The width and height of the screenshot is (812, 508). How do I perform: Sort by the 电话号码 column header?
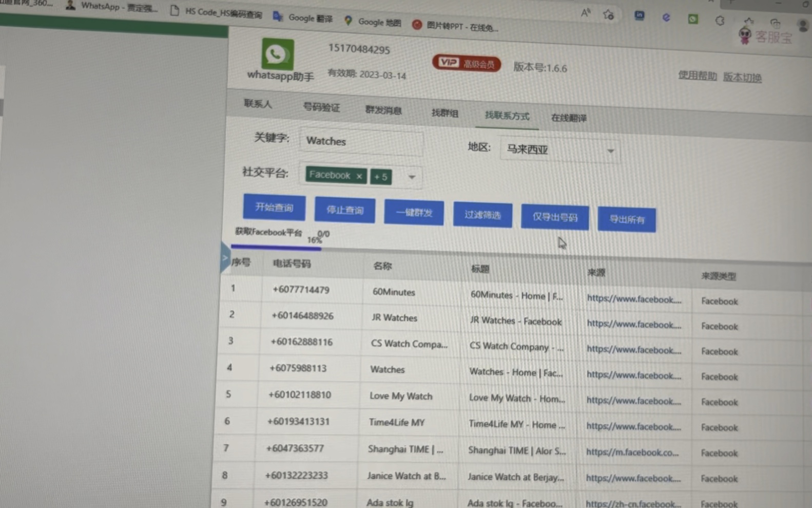pos(292,264)
